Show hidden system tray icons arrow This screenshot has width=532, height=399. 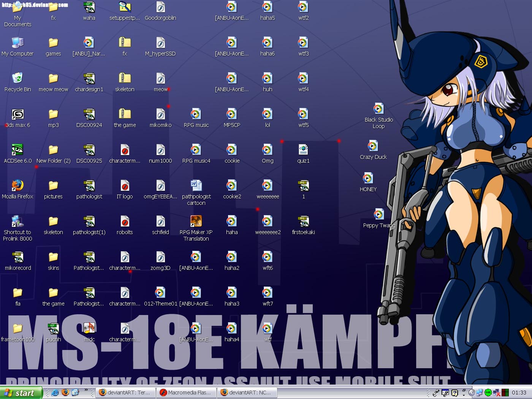coord(472,393)
